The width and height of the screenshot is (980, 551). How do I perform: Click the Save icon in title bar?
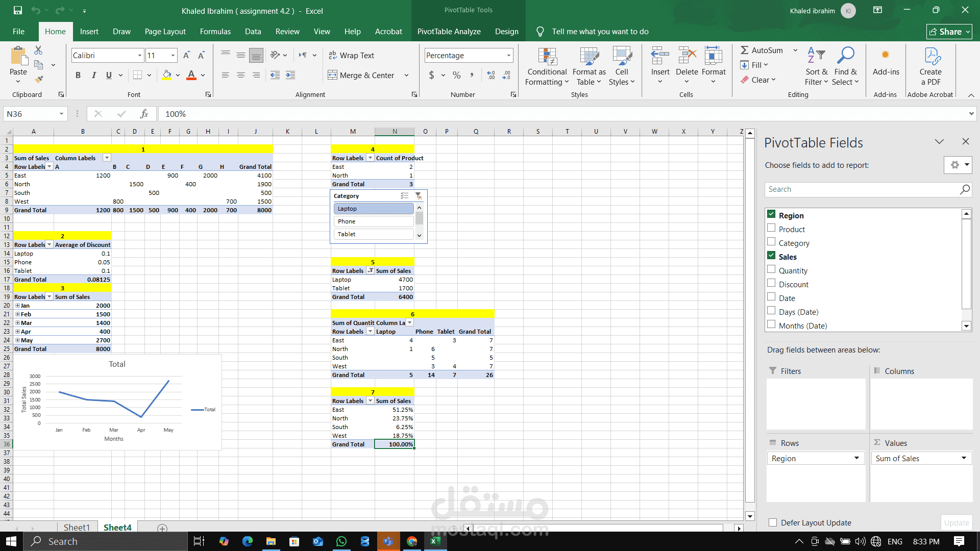(x=18, y=10)
